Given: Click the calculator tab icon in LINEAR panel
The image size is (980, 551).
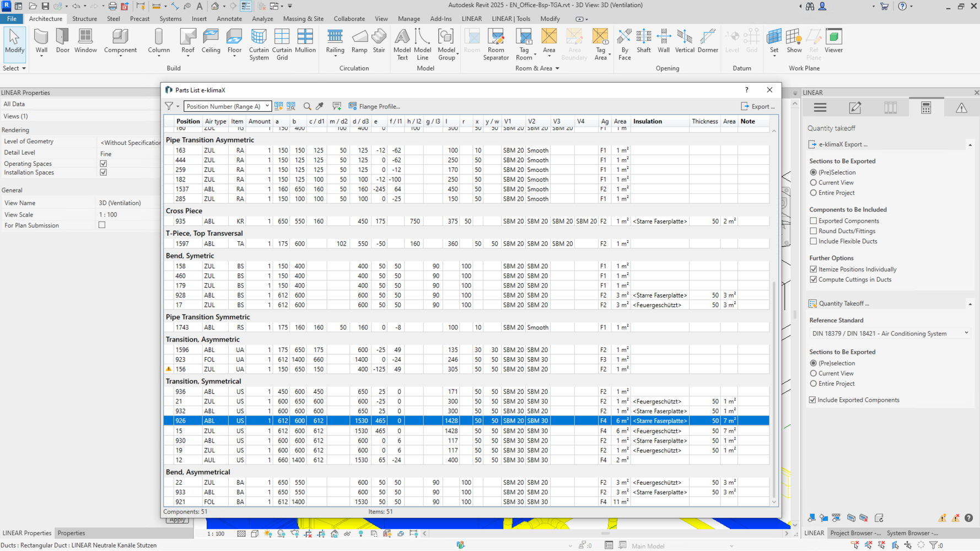Looking at the screenshot, I should click(x=925, y=108).
